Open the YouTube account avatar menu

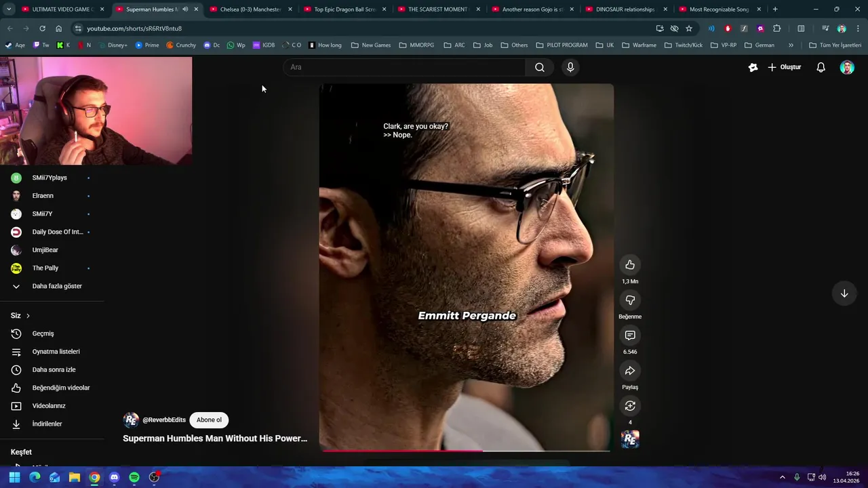pos(847,67)
